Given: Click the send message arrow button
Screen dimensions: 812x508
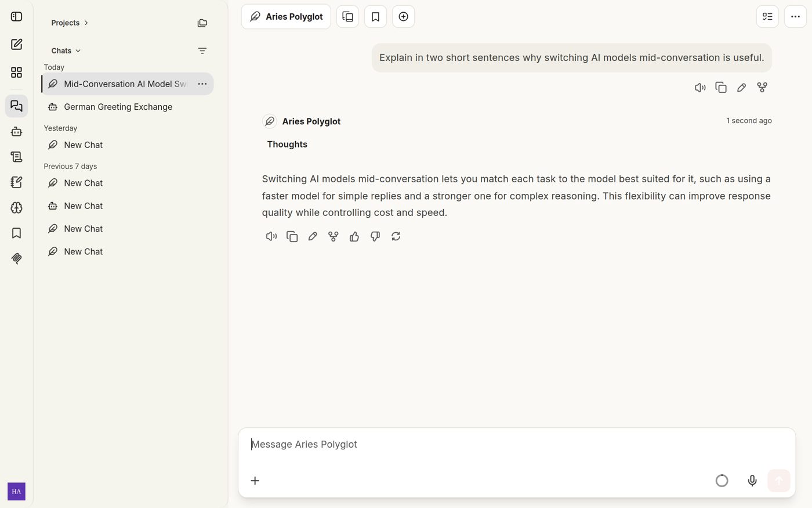Looking at the screenshot, I should tap(779, 481).
